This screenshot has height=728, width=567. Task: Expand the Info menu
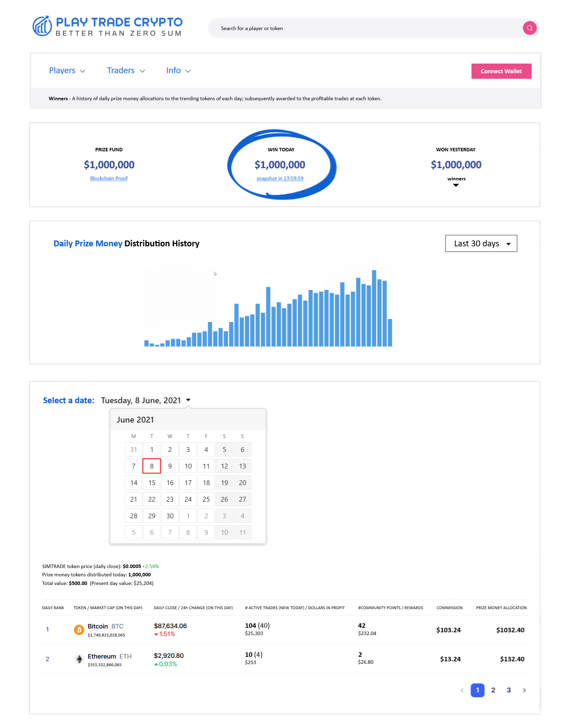[x=178, y=70]
